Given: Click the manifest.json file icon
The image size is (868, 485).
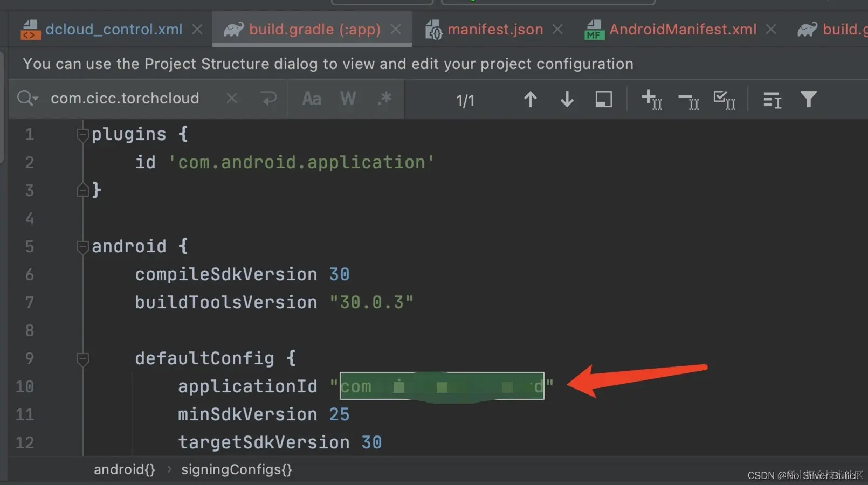Looking at the screenshot, I should click(433, 30).
